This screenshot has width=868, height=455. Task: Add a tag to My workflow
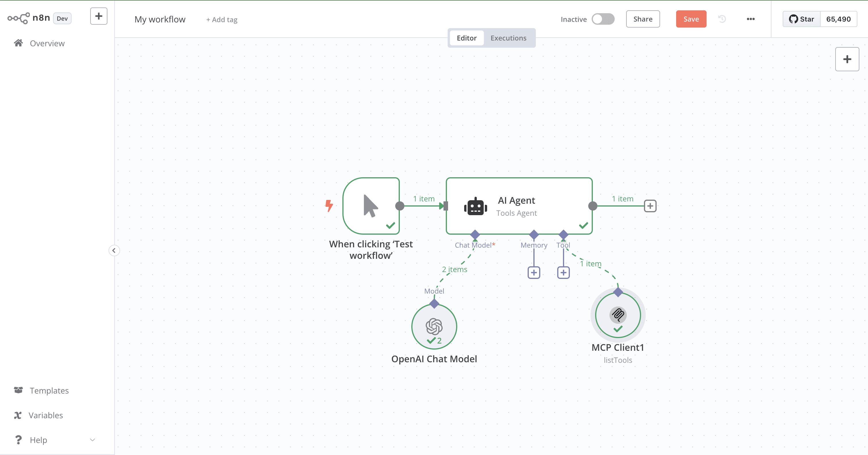221,19
